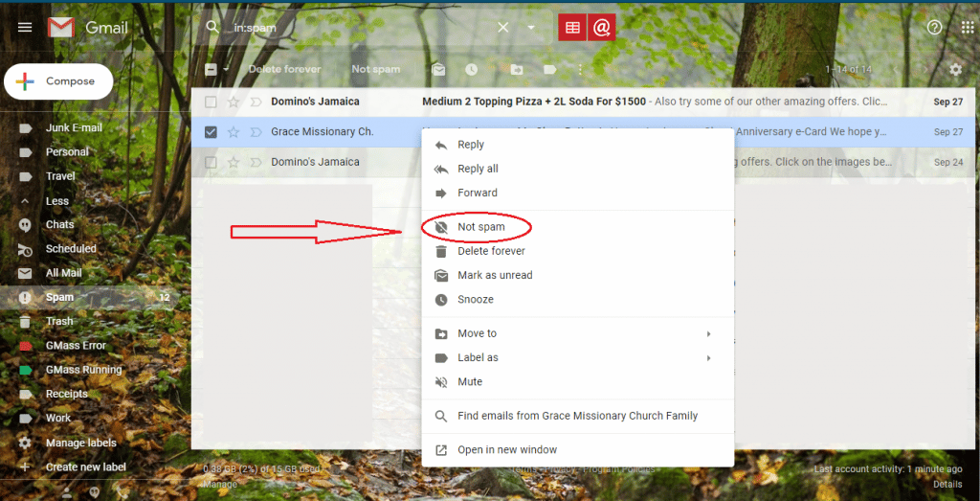980x501 pixels.
Task: Collapse the sidebar with Less
Action: tap(56, 201)
